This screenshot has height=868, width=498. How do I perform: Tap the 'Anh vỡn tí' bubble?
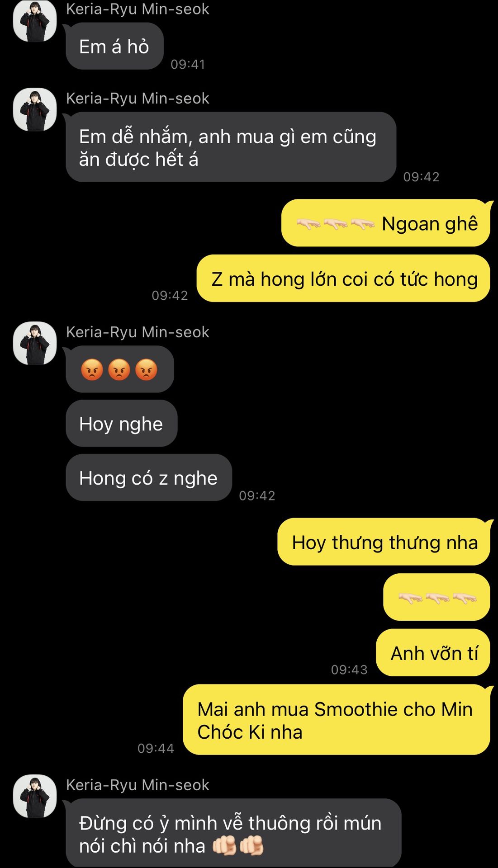click(x=433, y=653)
